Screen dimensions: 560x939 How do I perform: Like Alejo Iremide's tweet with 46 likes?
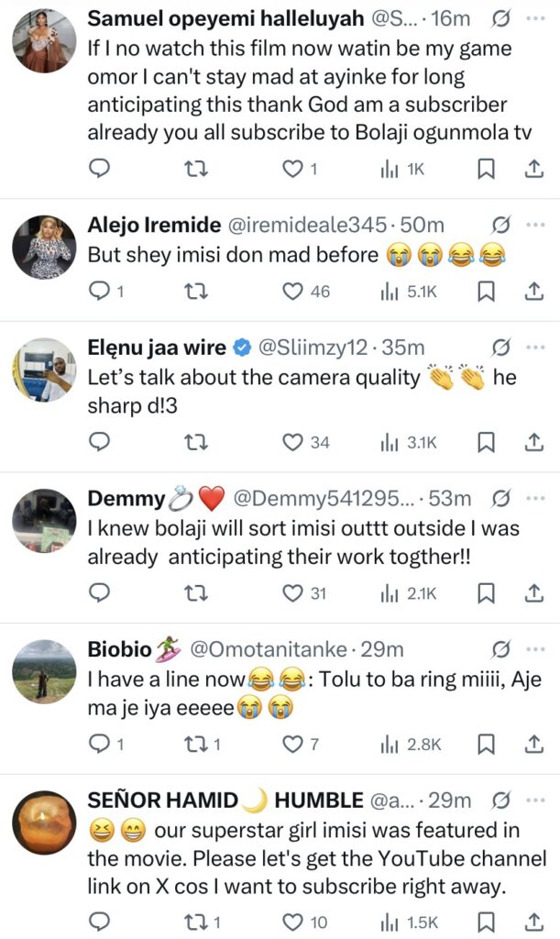click(x=292, y=291)
